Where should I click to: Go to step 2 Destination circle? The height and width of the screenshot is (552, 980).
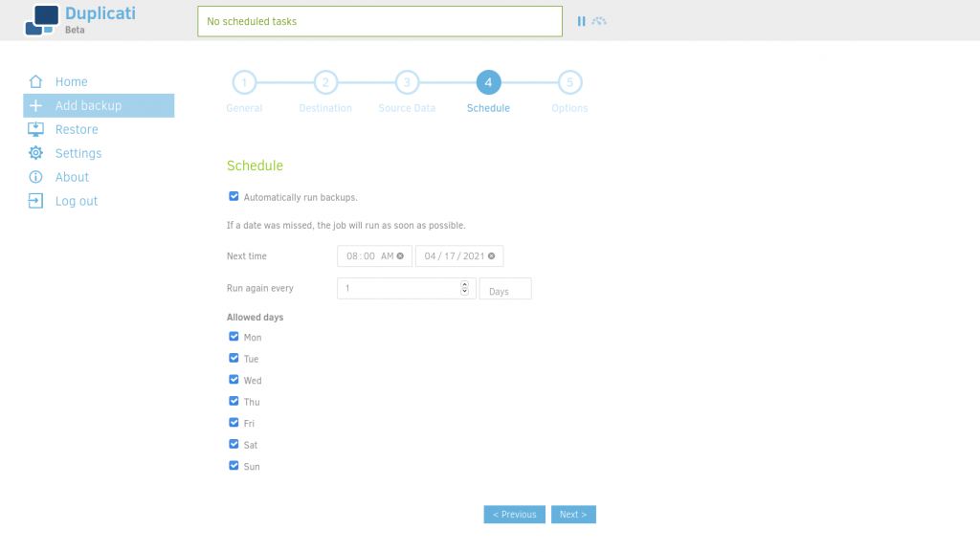point(325,82)
